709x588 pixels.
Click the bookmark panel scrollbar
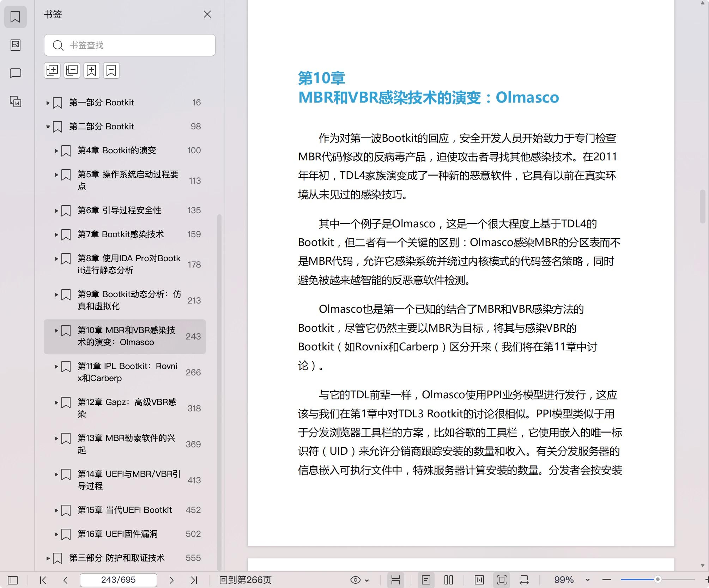point(219,392)
